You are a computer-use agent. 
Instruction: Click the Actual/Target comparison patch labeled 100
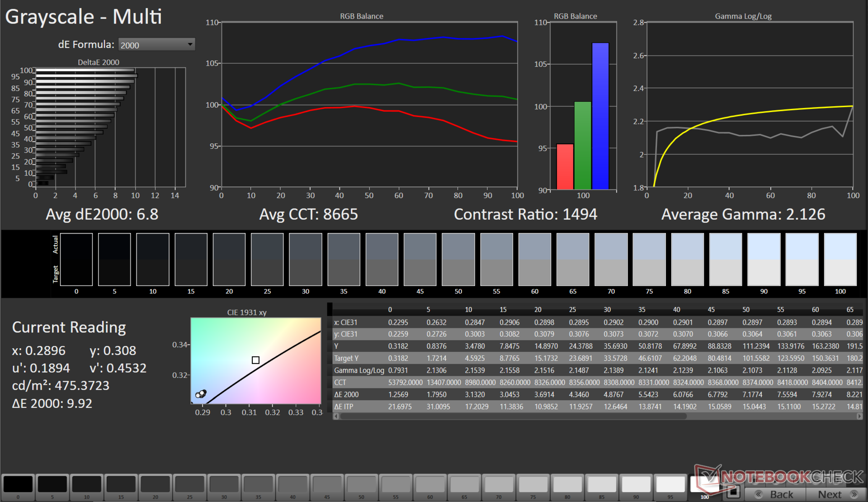point(840,259)
